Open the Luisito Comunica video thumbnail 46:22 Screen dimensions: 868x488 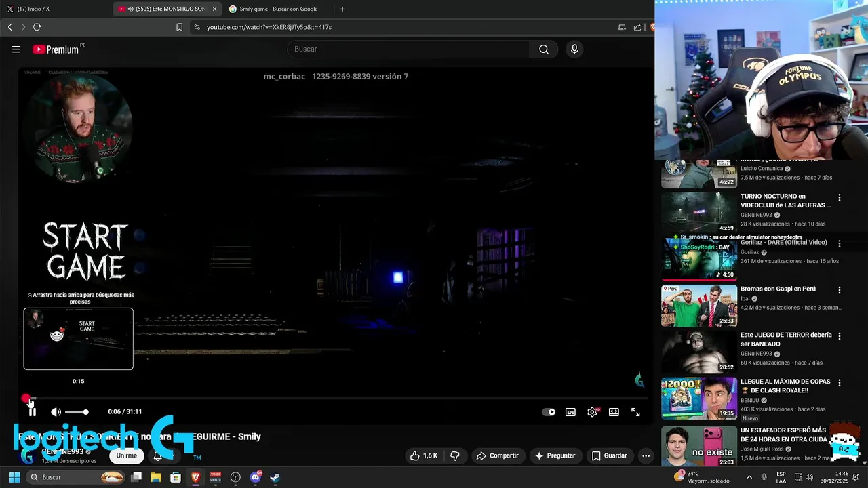699,174
